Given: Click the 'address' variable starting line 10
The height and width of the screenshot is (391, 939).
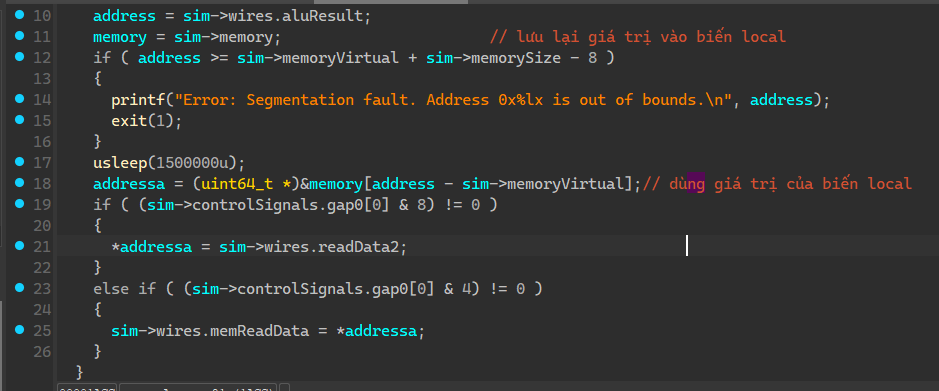Looking at the screenshot, I should (124, 16).
